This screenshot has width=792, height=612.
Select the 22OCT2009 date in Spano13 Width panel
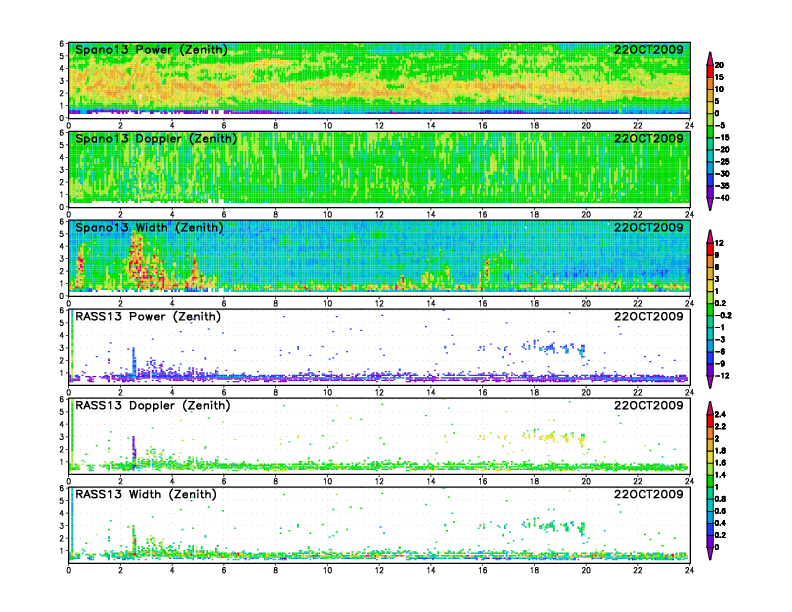pyautogui.click(x=649, y=227)
